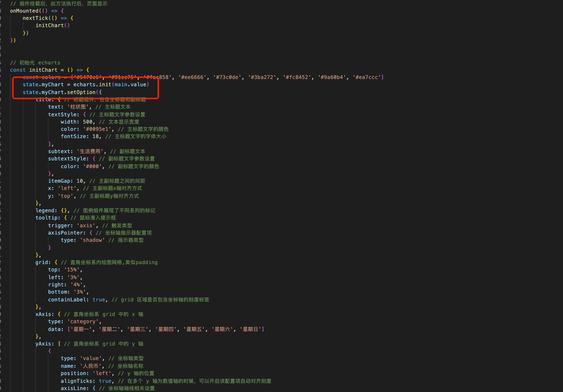The height and width of the screenshot is (392, 563).
Task: Click the '星期三' string in xAxis data
Action: [138, 329]
